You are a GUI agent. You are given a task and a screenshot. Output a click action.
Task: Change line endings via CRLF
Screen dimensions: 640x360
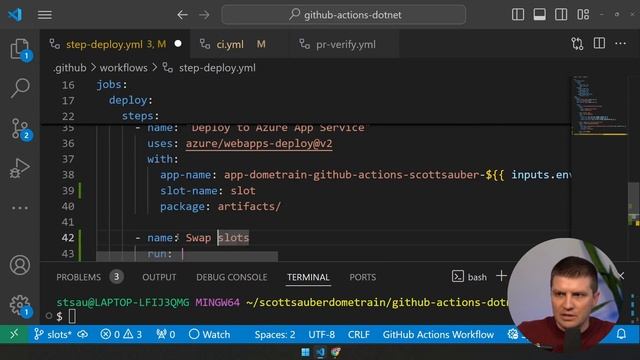[x=359, y=334]
